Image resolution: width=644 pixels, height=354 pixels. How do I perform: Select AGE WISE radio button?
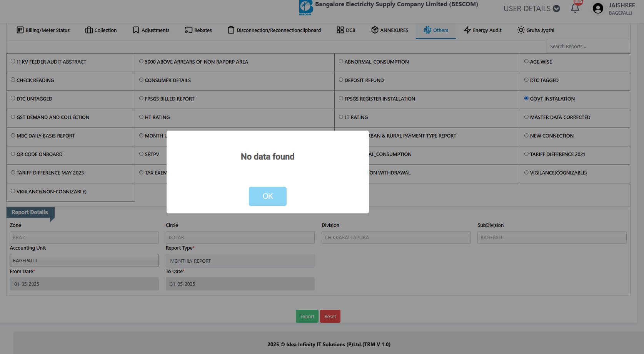click(x=526, y=61)
